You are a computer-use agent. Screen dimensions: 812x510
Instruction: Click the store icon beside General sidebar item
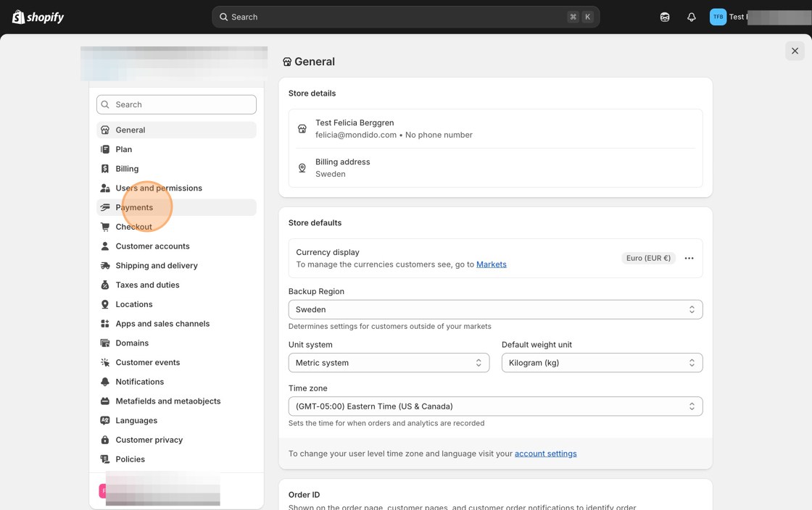click(105, 130)
